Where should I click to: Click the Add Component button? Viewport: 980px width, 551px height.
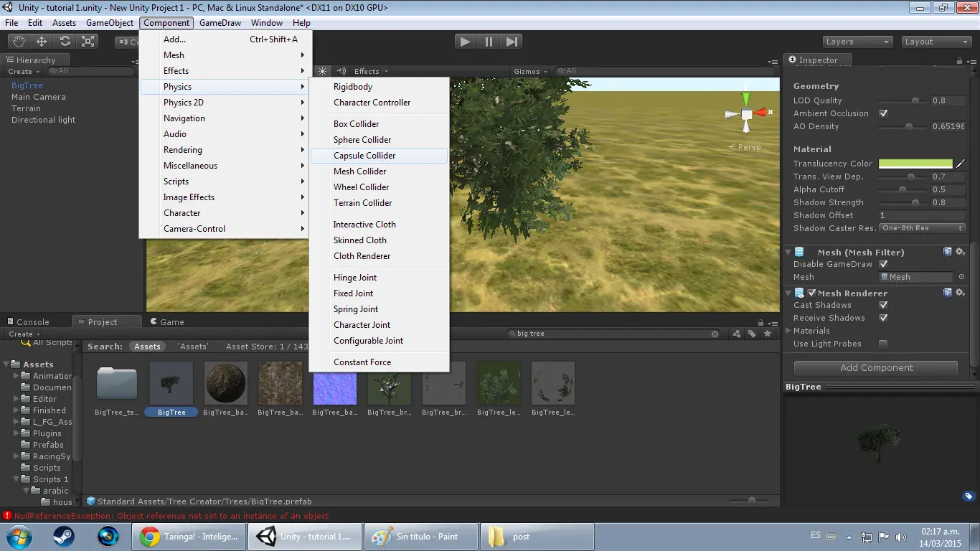click(x=876, y=367)
